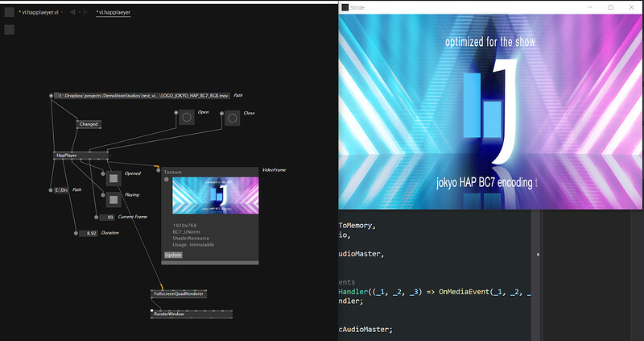Click pin circle of lower Path box
This screenshot has height=341, width=644.
pyautogui.click(x=51, y=190)
